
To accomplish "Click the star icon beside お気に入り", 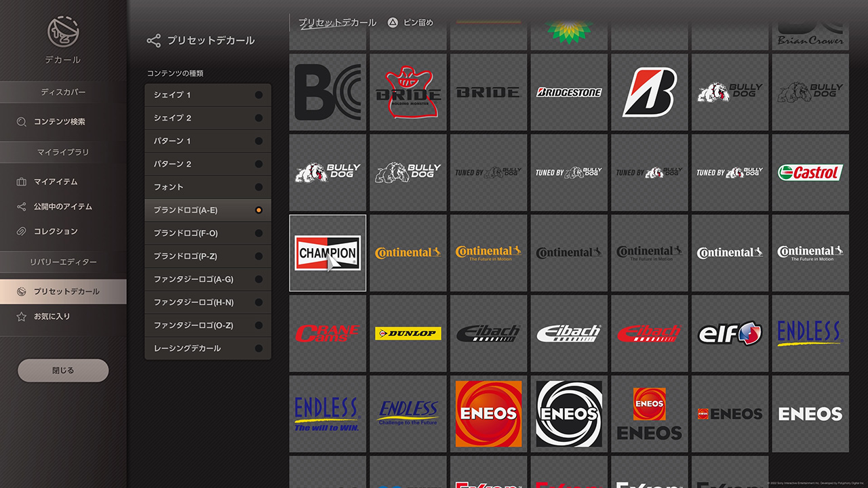I will (22, 317).
